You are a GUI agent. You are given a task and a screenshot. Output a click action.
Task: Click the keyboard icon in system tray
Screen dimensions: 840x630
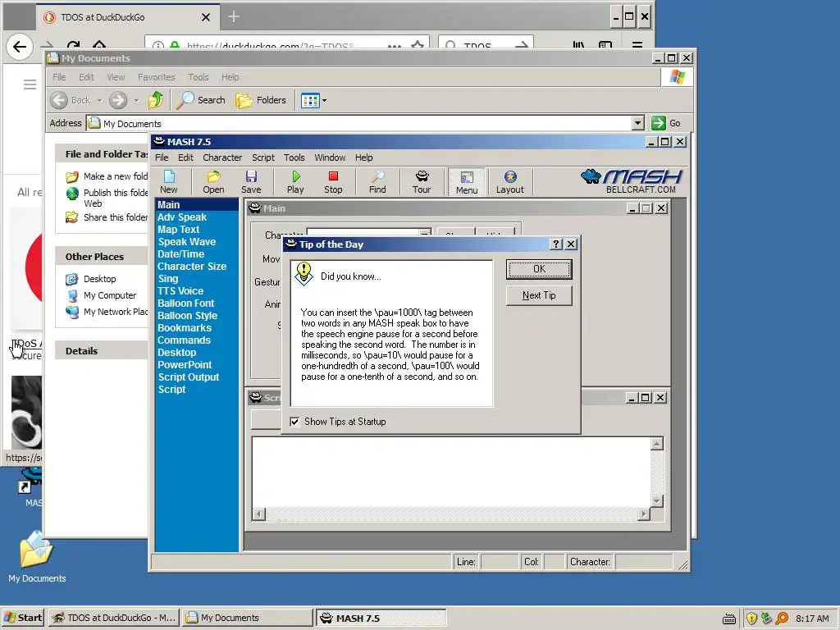(x=729, y=619)
